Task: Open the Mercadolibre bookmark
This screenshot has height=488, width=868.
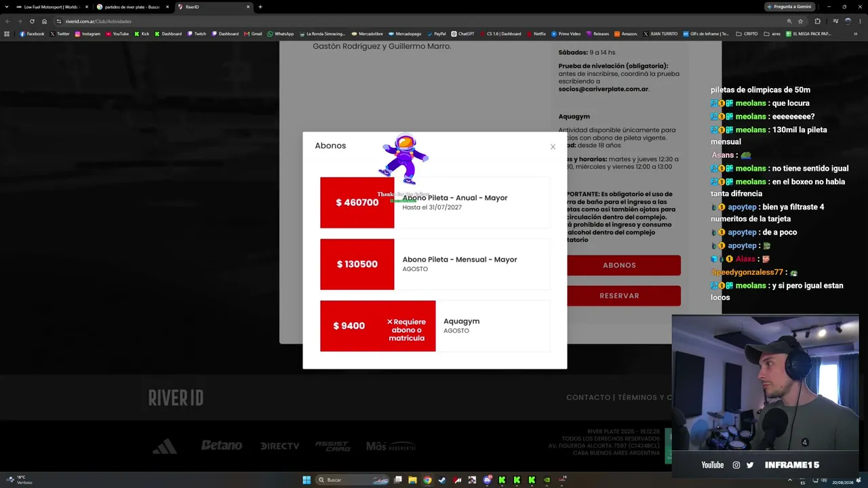Action: 367,34
